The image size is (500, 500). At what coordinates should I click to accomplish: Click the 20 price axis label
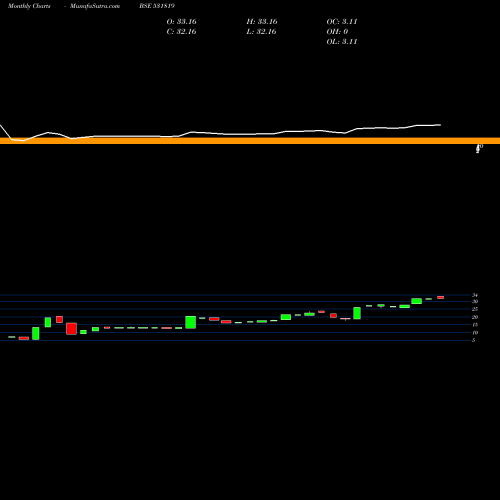pos(475,317)
